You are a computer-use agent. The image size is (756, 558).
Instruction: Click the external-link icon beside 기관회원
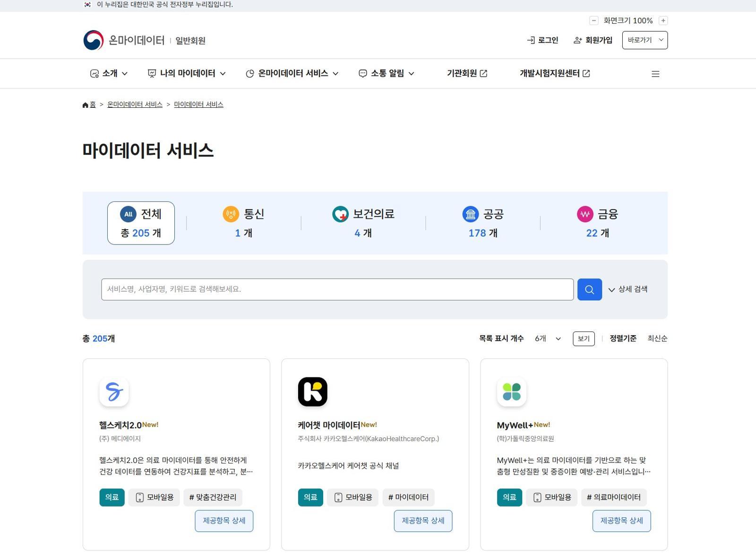tap(483, 73)
